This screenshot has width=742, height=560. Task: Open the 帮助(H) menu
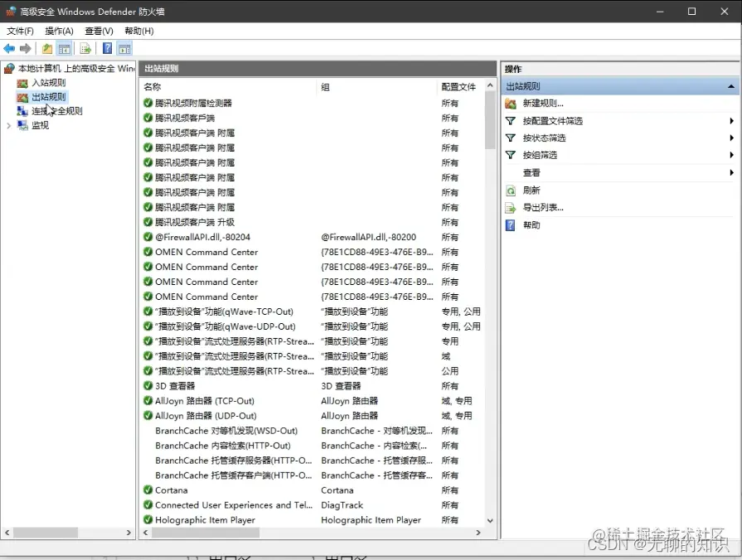[x=139, y=31]
